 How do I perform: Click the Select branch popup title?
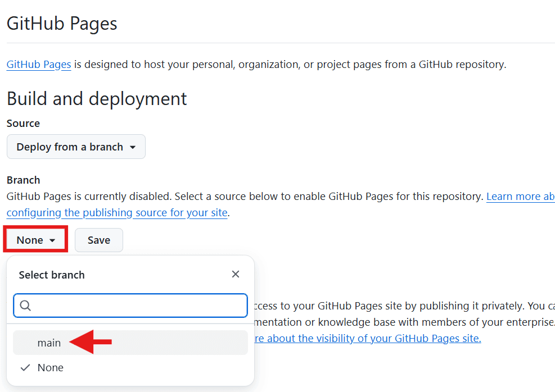[x=52, y=275]
